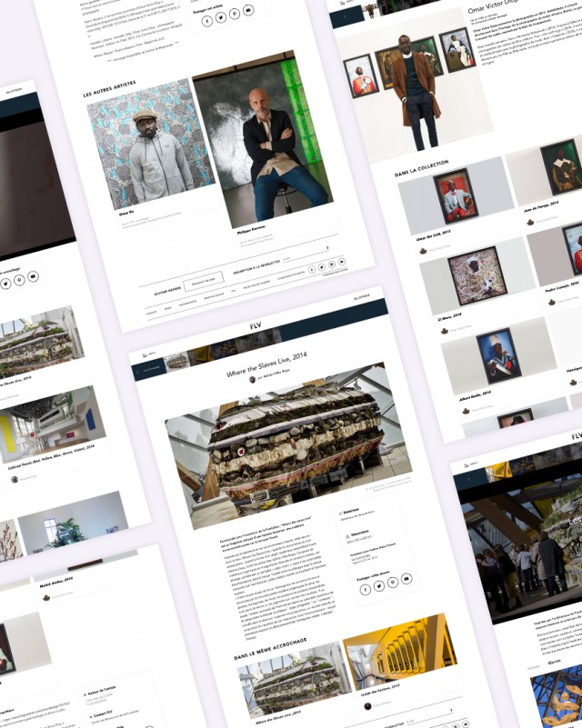Open Instagram icon in top page footer
Viewport: 582px width, 728px height.
coord(332,264)
